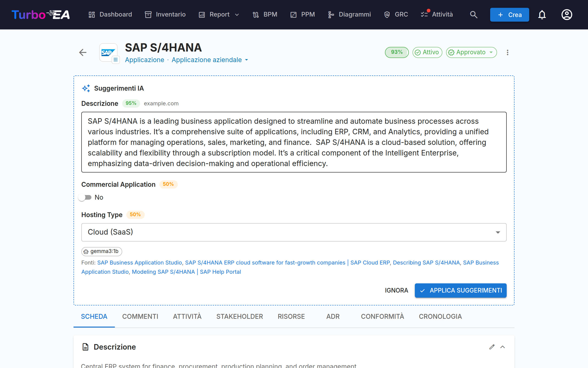Open the Approvato status dropdown
This screenshot has height=368, width=588.
[x=471, y=52]
